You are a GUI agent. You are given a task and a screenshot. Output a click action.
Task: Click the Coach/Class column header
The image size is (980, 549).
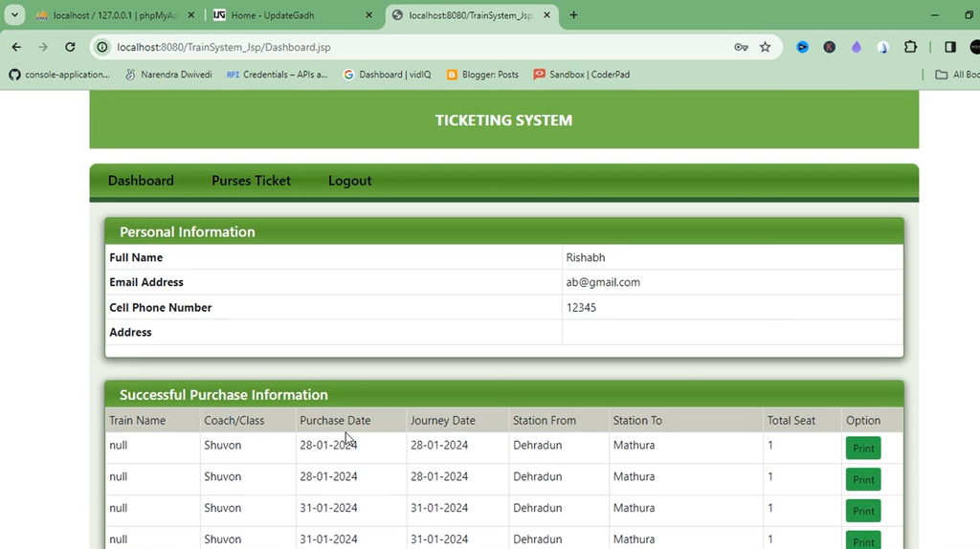[234, 420]
